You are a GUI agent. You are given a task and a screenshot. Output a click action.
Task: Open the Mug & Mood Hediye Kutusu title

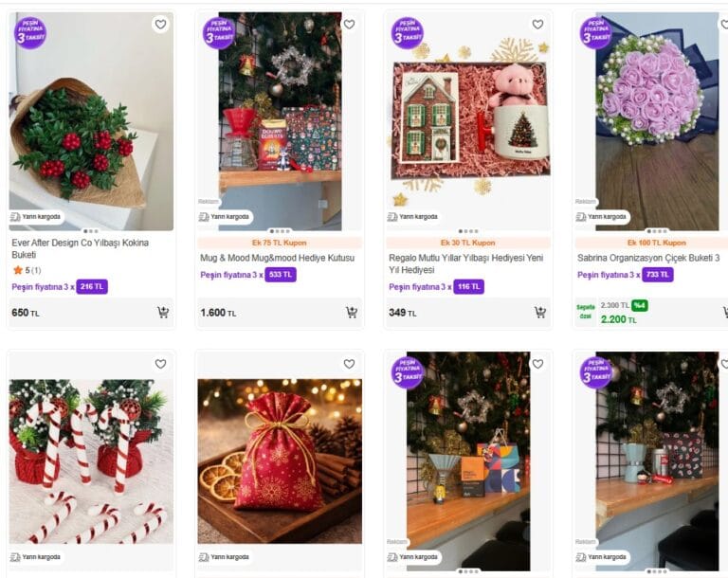pyautogui.click(x=277, y=258)
